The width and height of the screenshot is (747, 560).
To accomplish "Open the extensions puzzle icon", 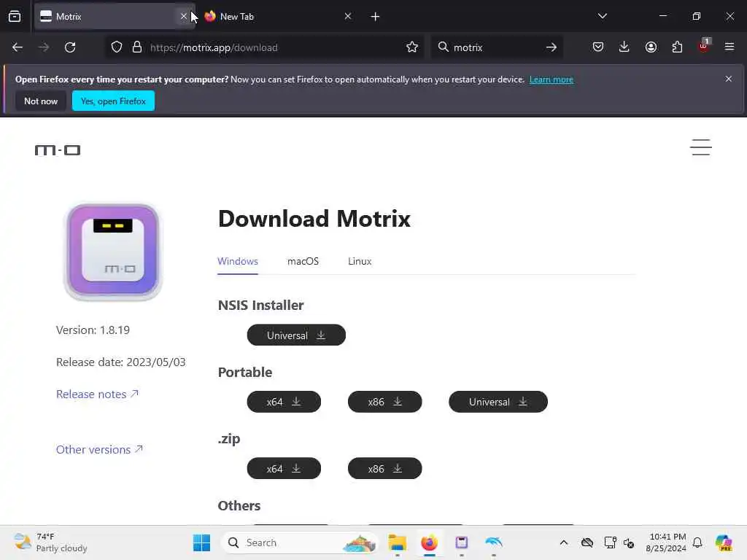I will [x=677, y=47].
